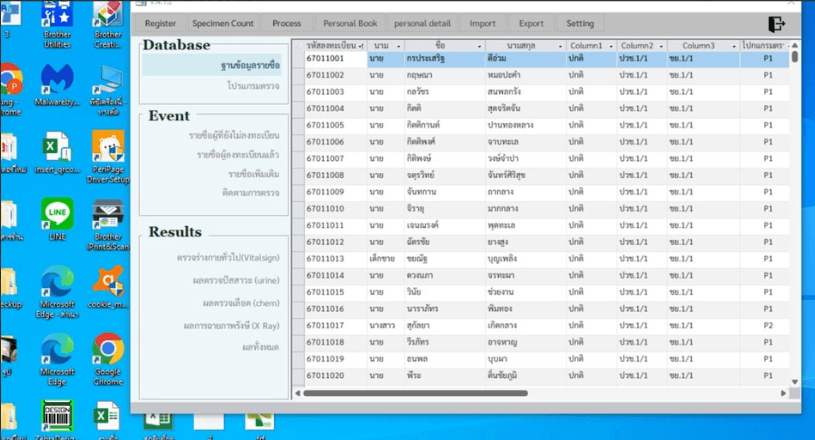Viewport: 815px width, 440px height.
Task: Open the insert_qrco Excel file on desktop
Action: click(57, 153)
